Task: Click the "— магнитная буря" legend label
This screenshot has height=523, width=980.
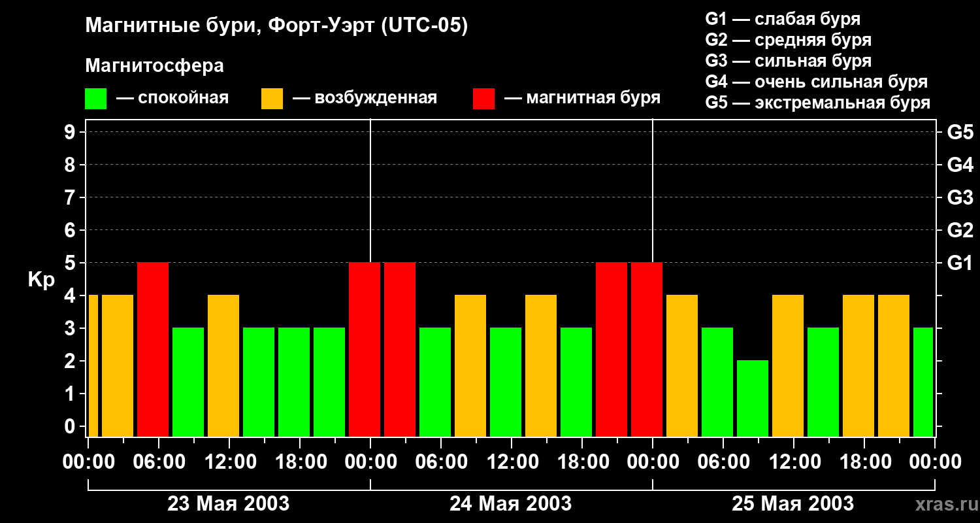Action: [583, 98]
